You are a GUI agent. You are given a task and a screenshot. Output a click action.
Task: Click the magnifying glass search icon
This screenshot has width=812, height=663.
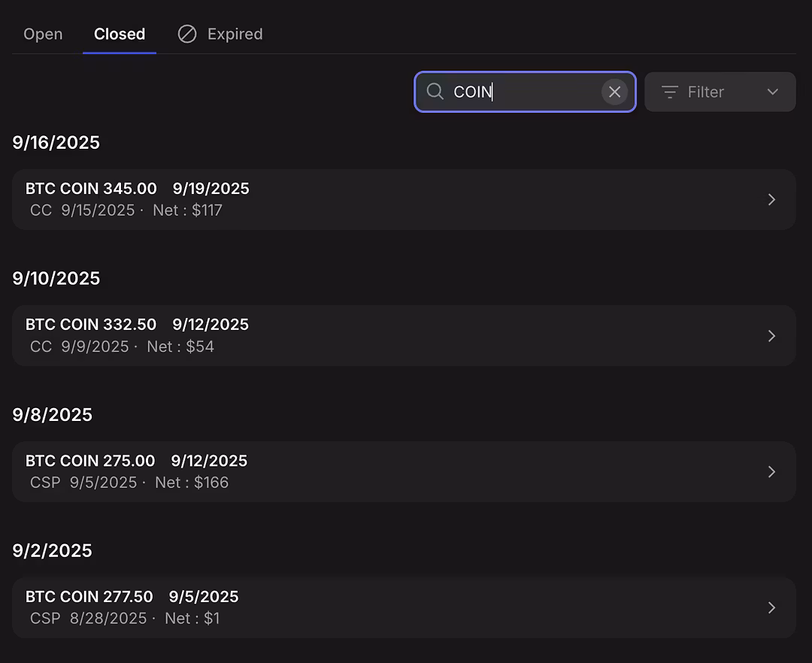pos(435,92)
